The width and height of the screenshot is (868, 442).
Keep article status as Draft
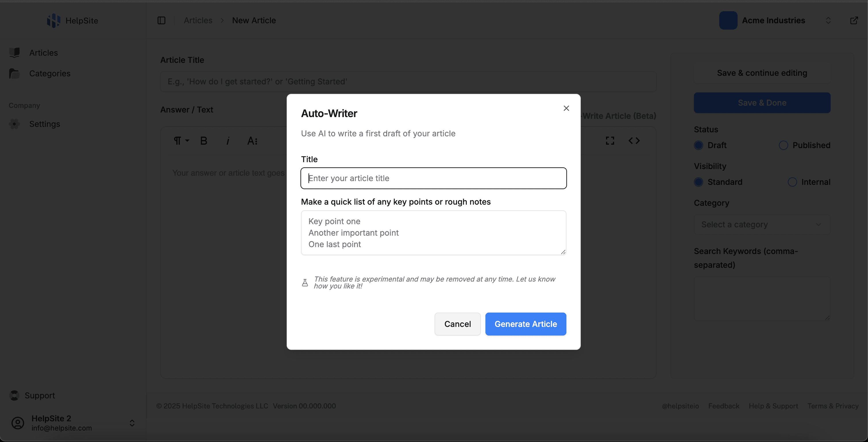pyautogui.click(x=699, y=145)
